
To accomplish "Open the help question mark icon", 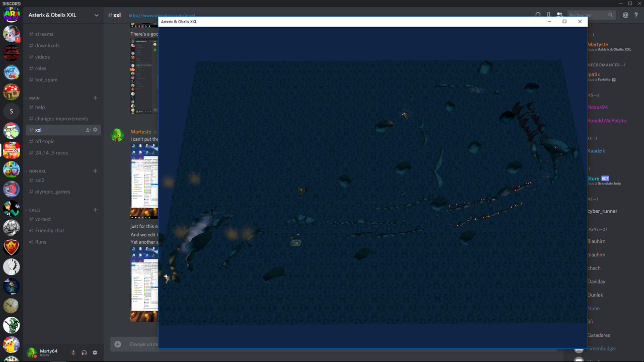I will 636,15.
